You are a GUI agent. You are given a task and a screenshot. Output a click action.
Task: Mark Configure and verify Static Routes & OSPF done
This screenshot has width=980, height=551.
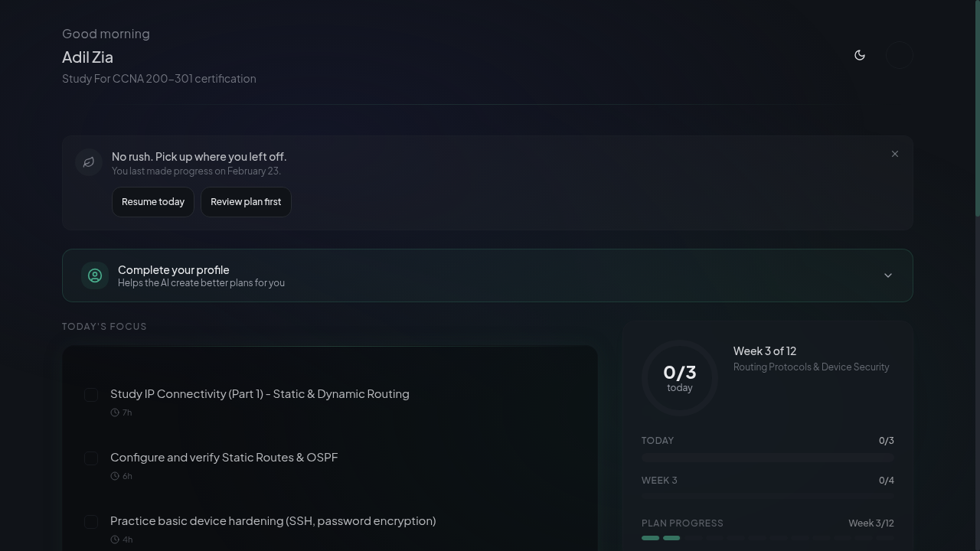pos(91,458)
